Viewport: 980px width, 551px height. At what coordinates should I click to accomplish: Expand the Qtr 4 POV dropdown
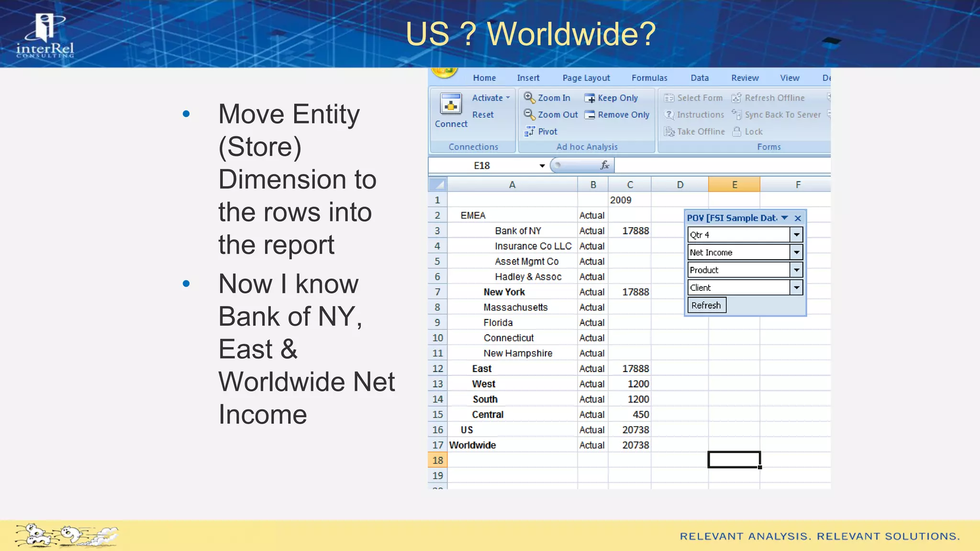[x=796, y=235]
